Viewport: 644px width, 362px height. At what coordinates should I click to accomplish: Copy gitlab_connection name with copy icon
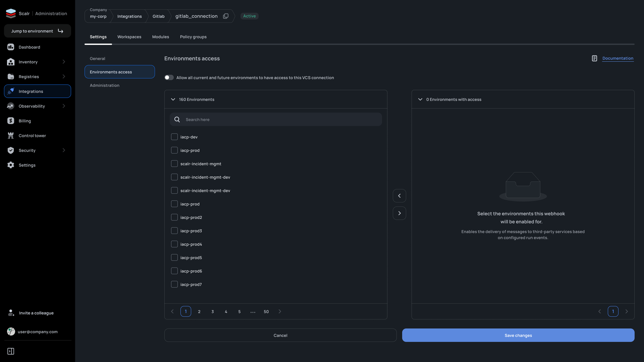click(x=226, y=16)
